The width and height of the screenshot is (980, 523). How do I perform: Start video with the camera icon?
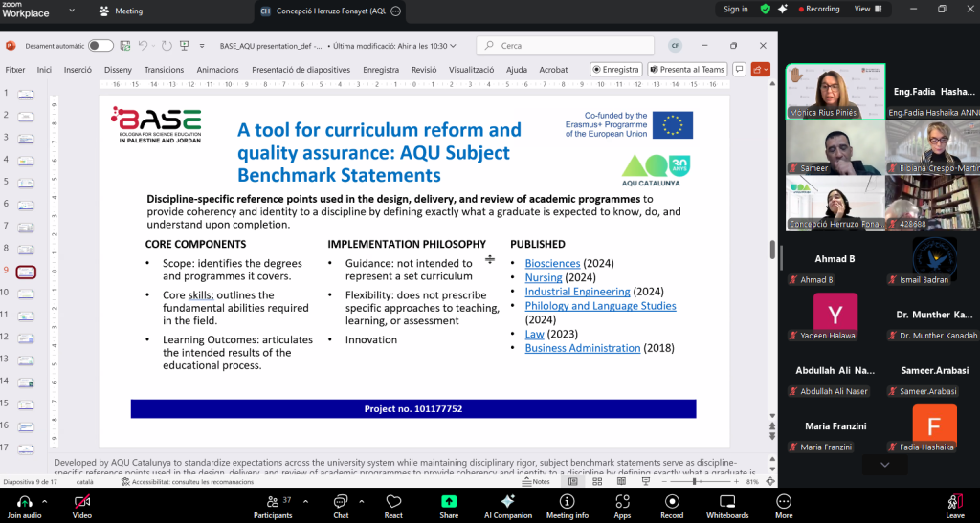click(x=82, y=501)
